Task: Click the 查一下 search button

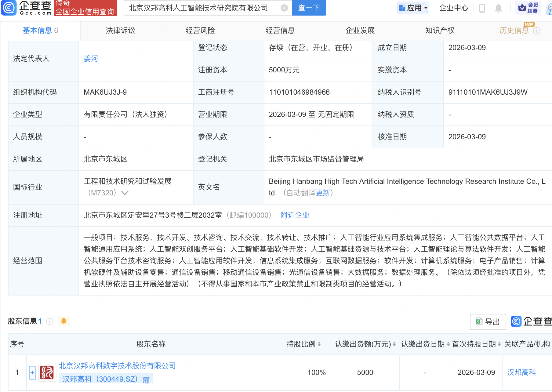Action: click(309, 8)
